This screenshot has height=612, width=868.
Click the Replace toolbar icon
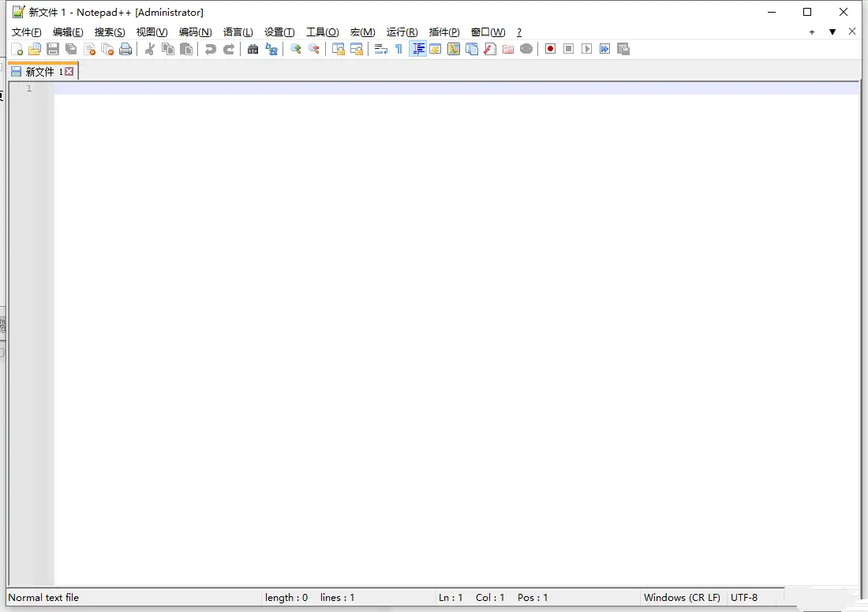pyautogui.click(x=271, y=49)
